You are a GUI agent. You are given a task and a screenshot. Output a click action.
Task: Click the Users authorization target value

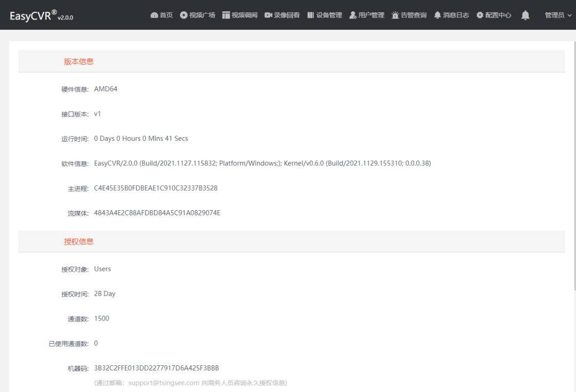click(x=102, y=269)
